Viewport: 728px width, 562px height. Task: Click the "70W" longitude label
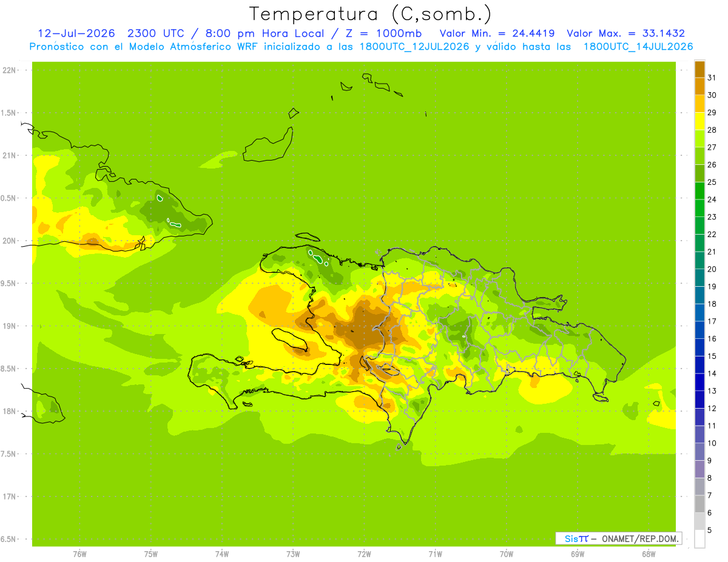point(507,554)
